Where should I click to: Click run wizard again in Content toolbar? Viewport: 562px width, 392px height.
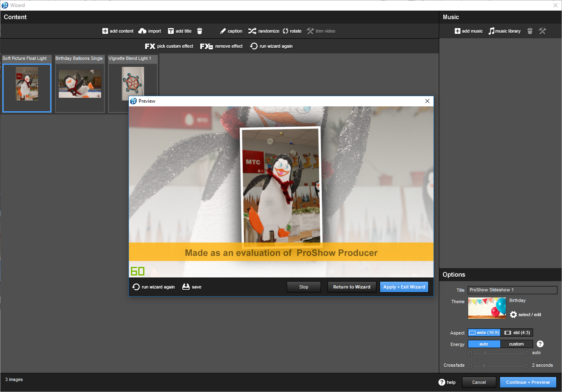[x=271, y=46]
